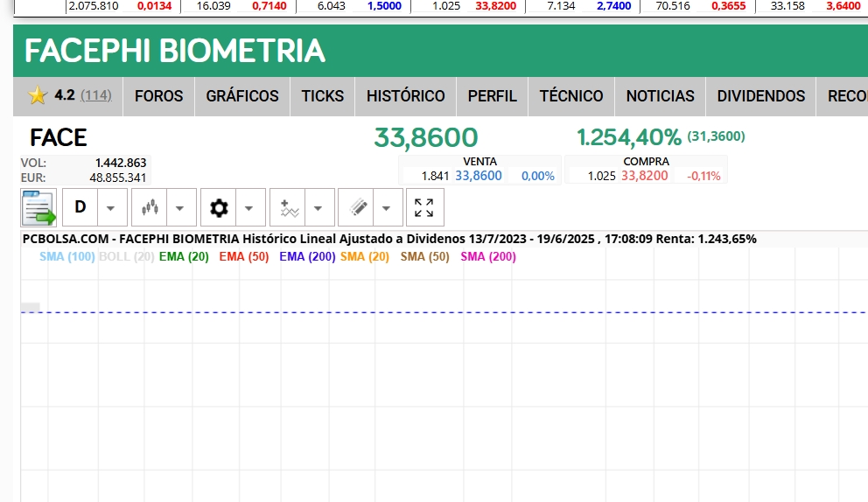Screen dimensions: 868x502
Task: Click the FACEPHI BIOMETRIA header title
Action: pyautogui.click(x=175, y=51)
